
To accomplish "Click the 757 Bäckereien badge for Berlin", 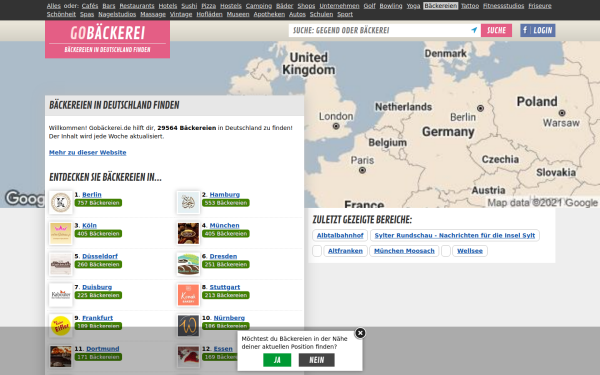I will tap(98, 203).
